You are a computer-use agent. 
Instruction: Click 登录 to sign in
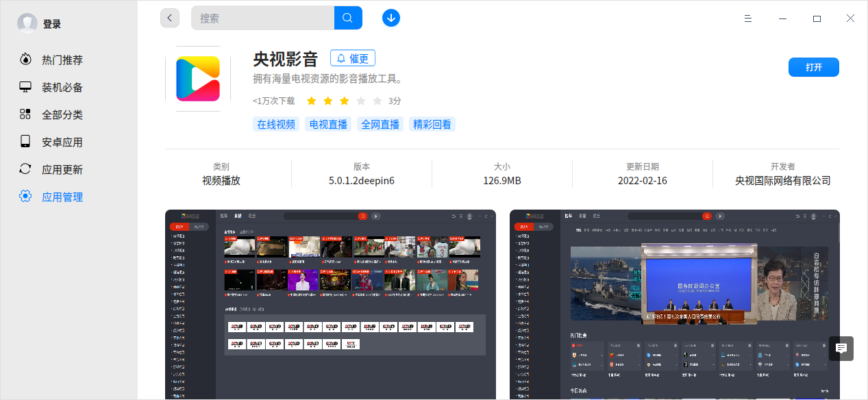pos(53,23)
